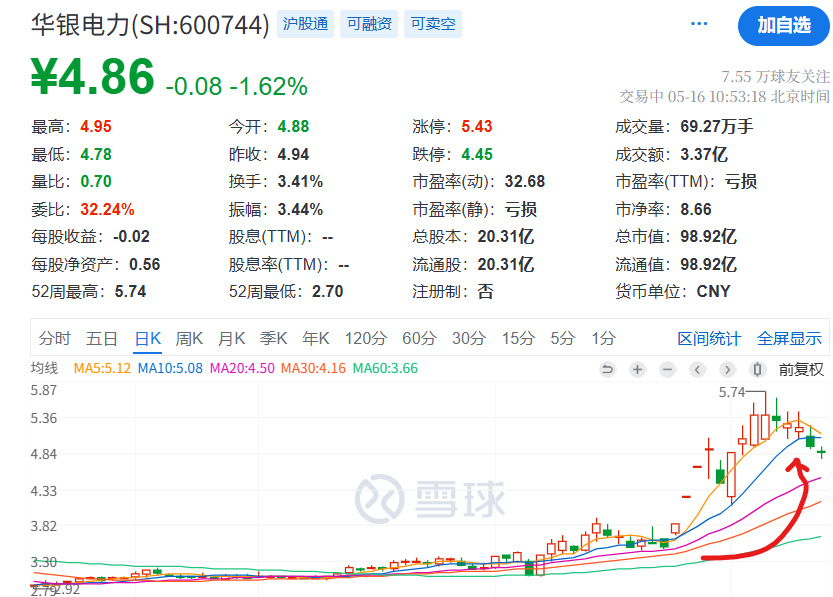Select the 周K tab
Screen dimensions: 833x597
click(189, 338)
